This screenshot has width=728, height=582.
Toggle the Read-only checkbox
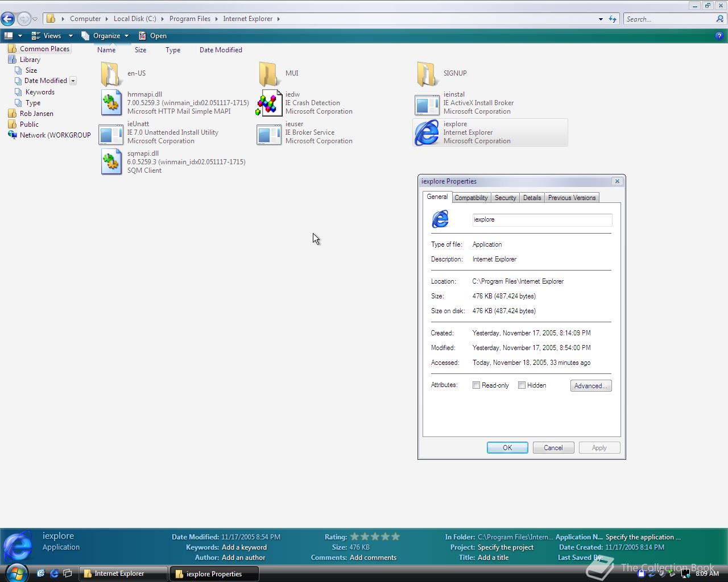coord(476,385)
